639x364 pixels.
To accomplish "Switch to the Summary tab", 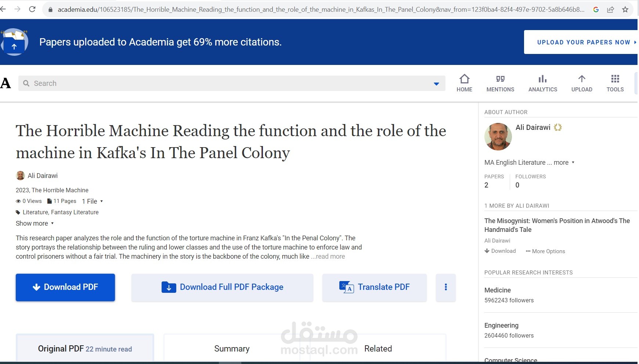I will pyautogui.click(x=232, y=349).
